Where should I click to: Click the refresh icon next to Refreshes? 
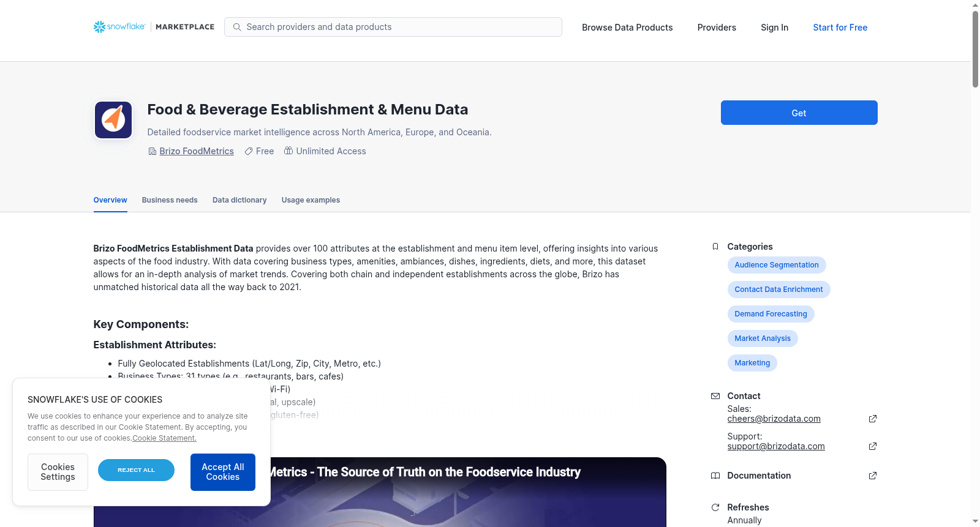point(715,507)
